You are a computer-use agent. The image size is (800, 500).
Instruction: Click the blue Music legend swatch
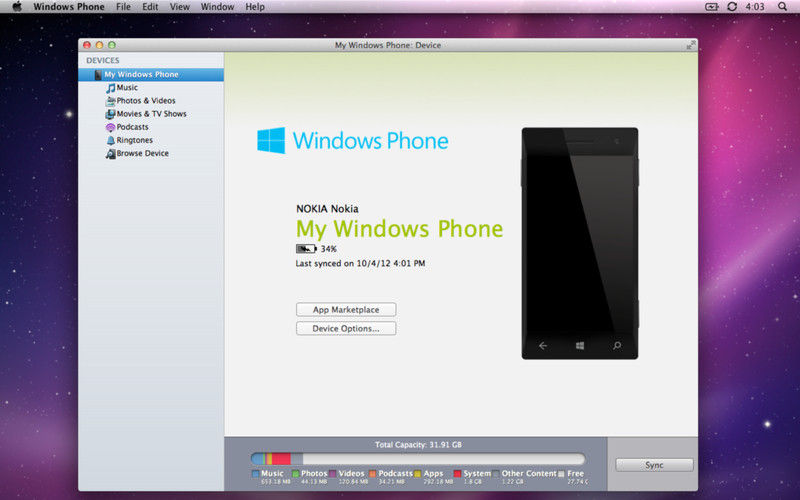pyautogui.click(x=256, y=474)
